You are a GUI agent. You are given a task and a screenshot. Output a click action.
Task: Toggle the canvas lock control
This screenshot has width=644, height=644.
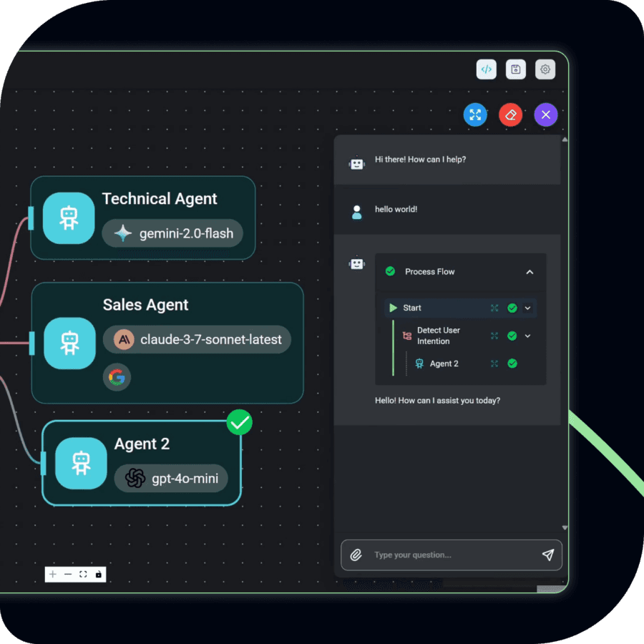click(98, 574)
